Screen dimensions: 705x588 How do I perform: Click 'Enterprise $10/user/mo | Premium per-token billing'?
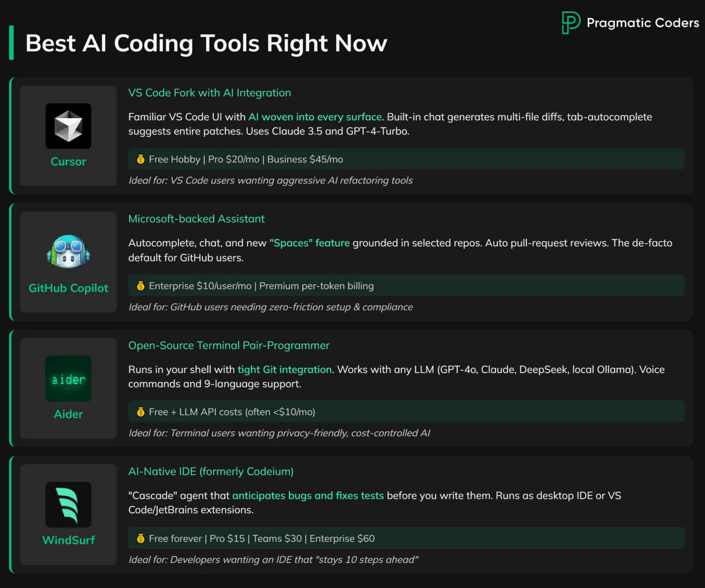point(261,285)
